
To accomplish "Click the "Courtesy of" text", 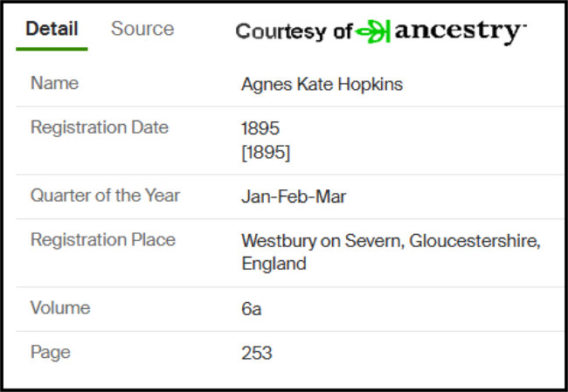I will click(x=293, y=32).
